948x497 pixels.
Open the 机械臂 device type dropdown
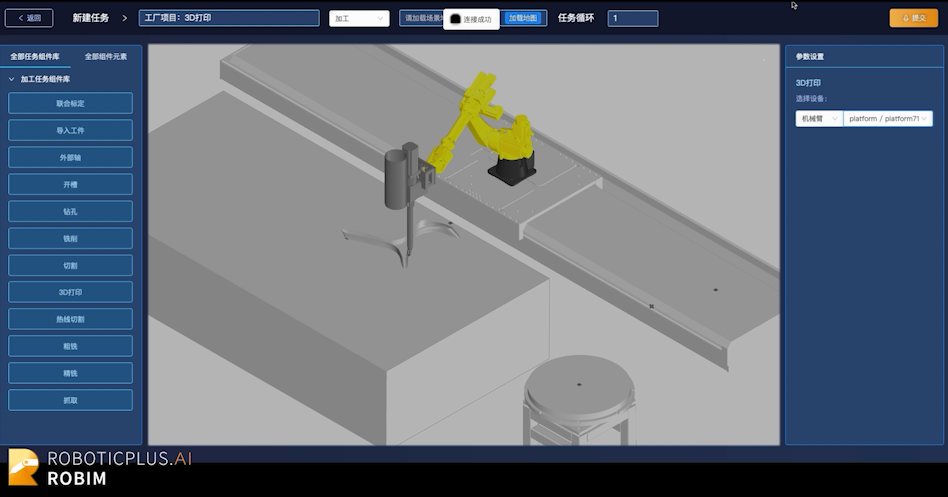(818, 118)
